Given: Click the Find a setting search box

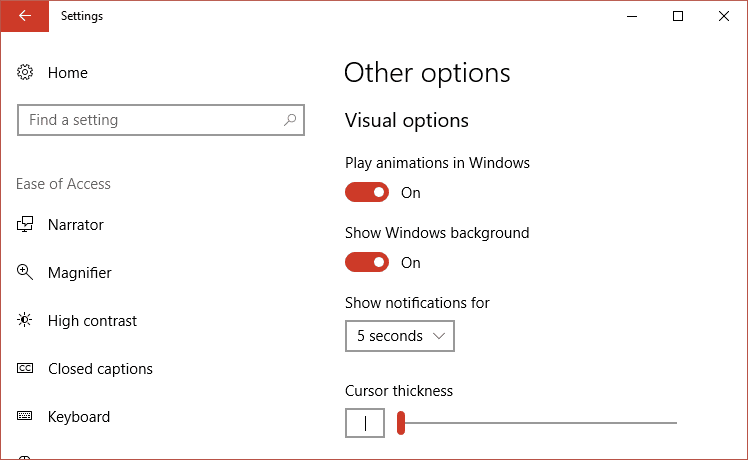Looking at the screenshot, I should (161, 120).
